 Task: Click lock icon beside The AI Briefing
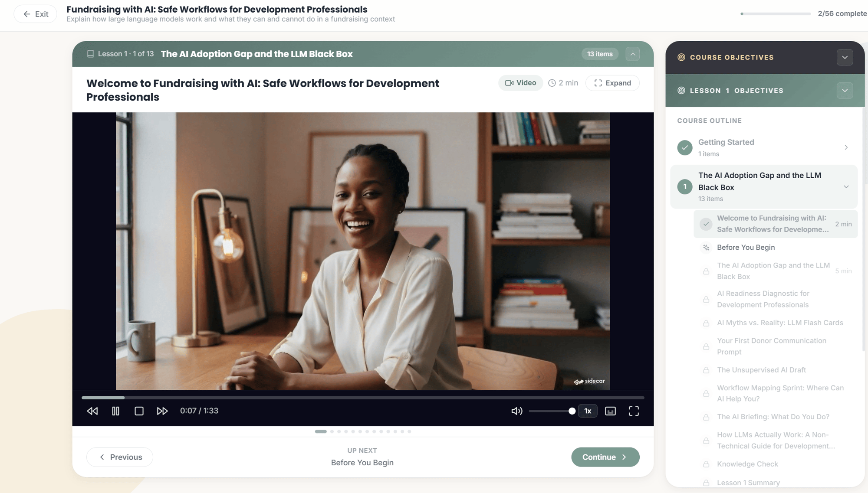point(706,417)
